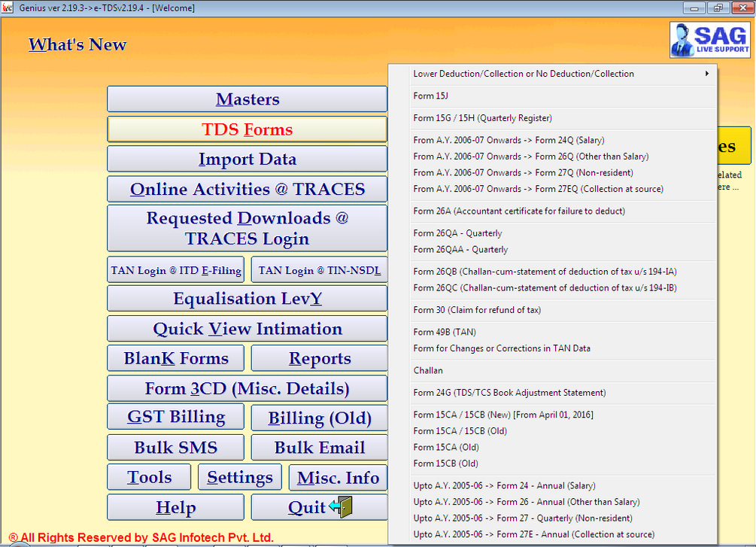Viewport: 756px width, 547px height.
Task: Open Form 3CD (Misc. Details)
Action: coord(247,388)
